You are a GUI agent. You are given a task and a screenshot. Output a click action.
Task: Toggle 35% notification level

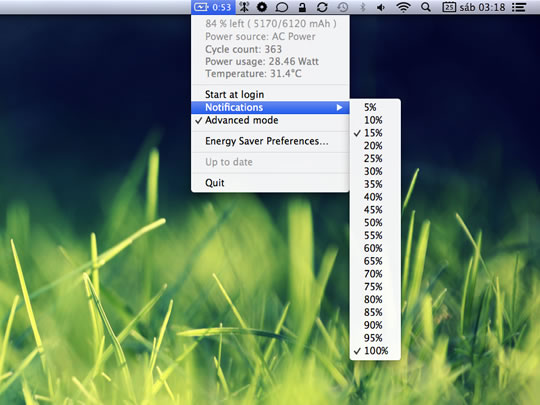[375, 184]
